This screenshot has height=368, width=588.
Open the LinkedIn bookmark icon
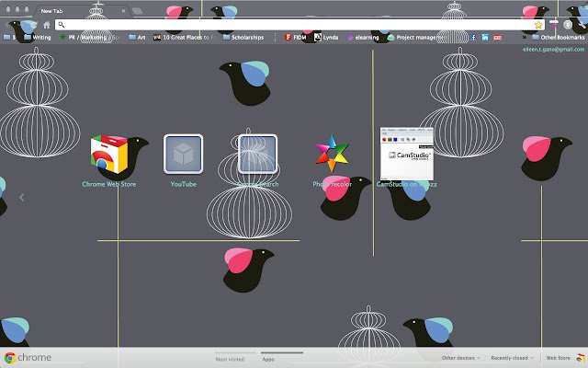[485, 37]
